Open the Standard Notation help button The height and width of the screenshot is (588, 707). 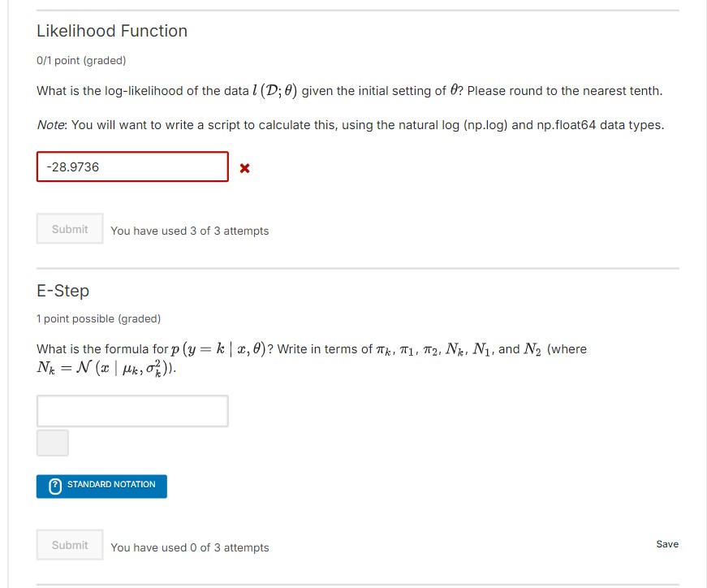(101, 486)
